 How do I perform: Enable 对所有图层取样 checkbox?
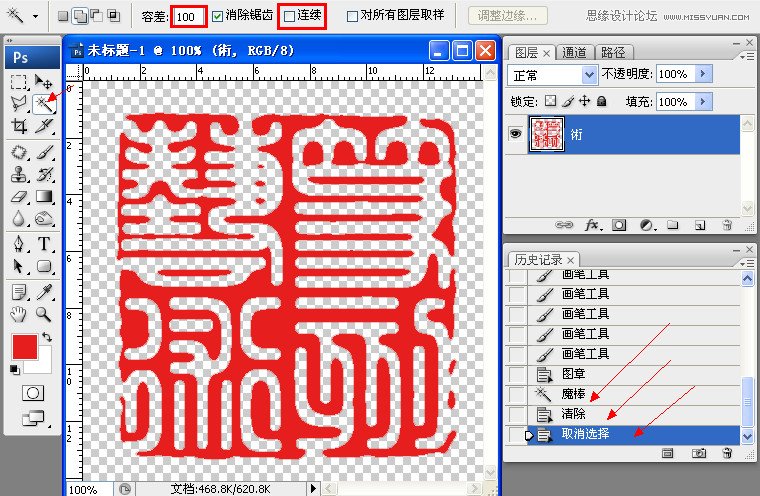pyautogui.click(x=352, y=16)
